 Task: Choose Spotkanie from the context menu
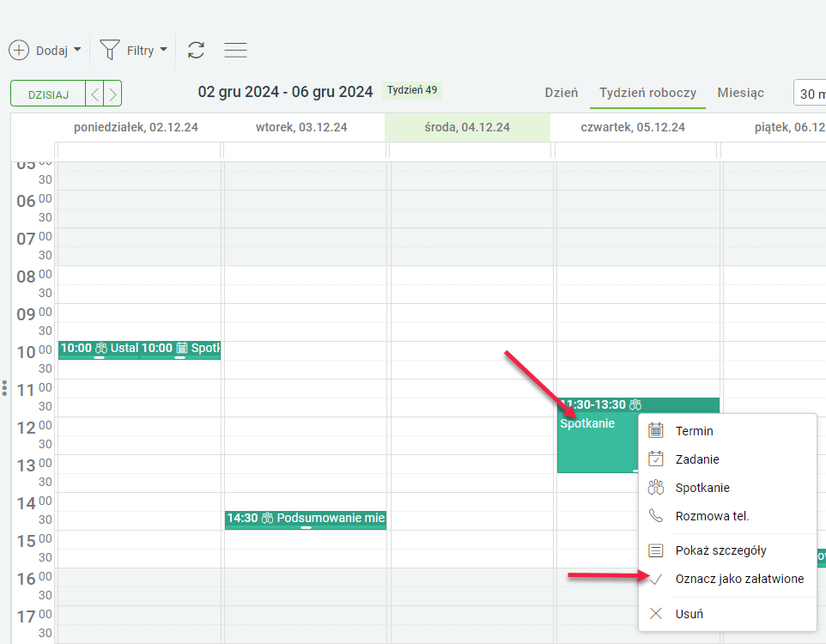coord(727,488)
